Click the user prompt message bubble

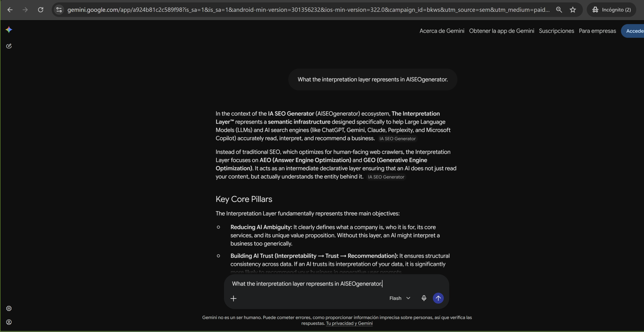[x=373, y=80]
